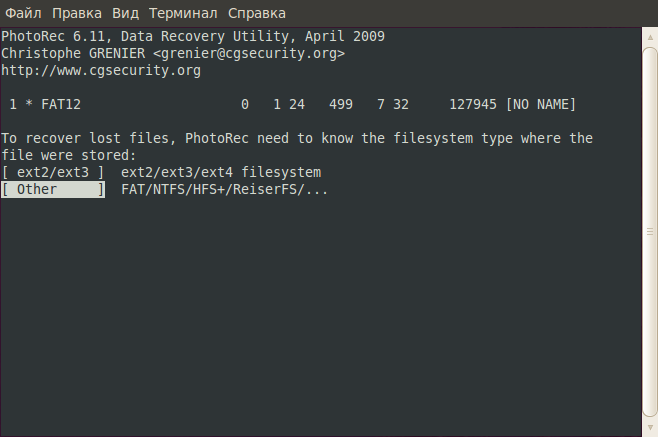This screenshot has width=658, height=437.
Task: Click the http://www.cgsecurity.org URL text
Action: pos(101,71)
